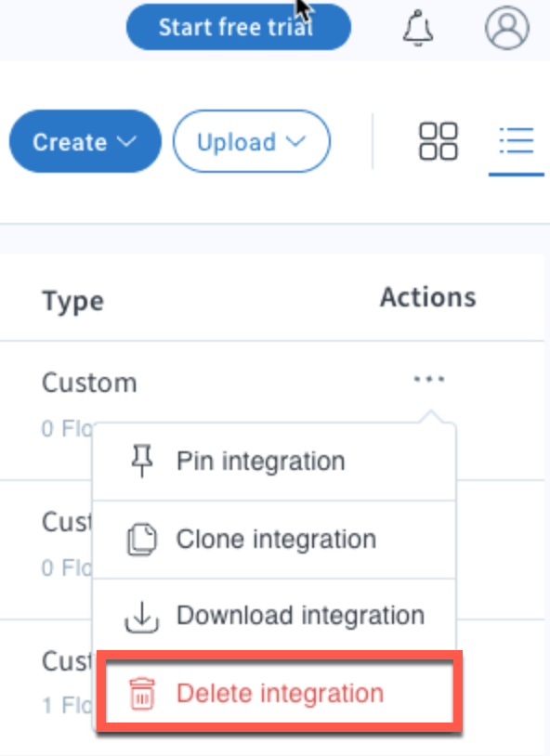Select Pin integration menu entry
Screen dimensions: 550x756
[x=274, y=462]
